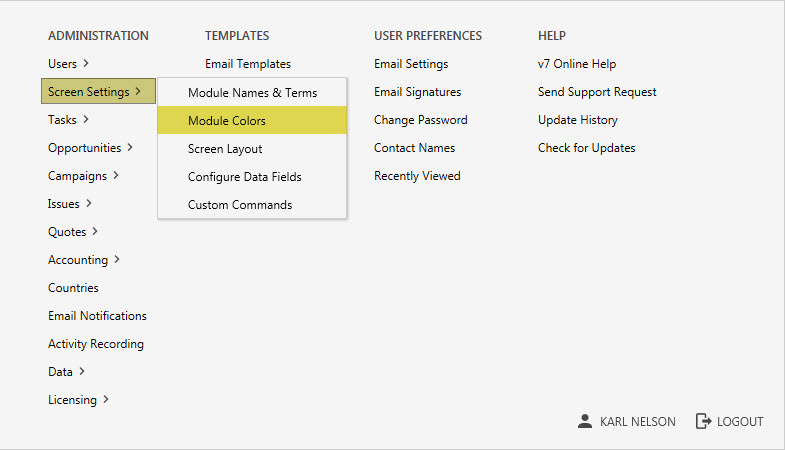Open Email Templates link
Screen dimensions: 785x450
point(248,64)
